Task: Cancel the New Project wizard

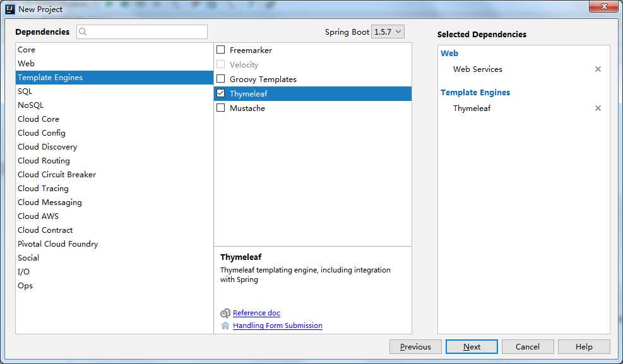Action: (528, 346)
